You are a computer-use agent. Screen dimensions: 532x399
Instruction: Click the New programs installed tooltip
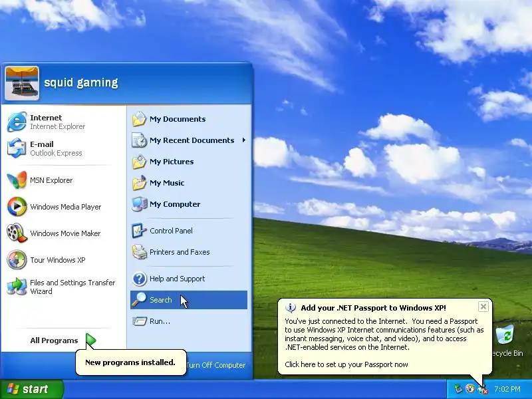point(130,362)
